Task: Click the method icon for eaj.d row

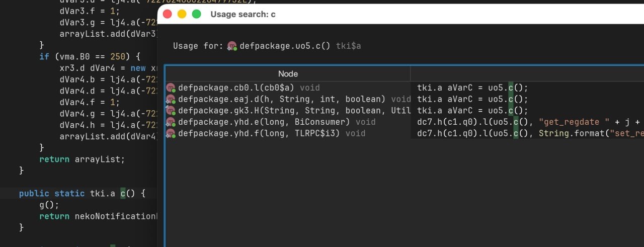Action: click(171, 99)
